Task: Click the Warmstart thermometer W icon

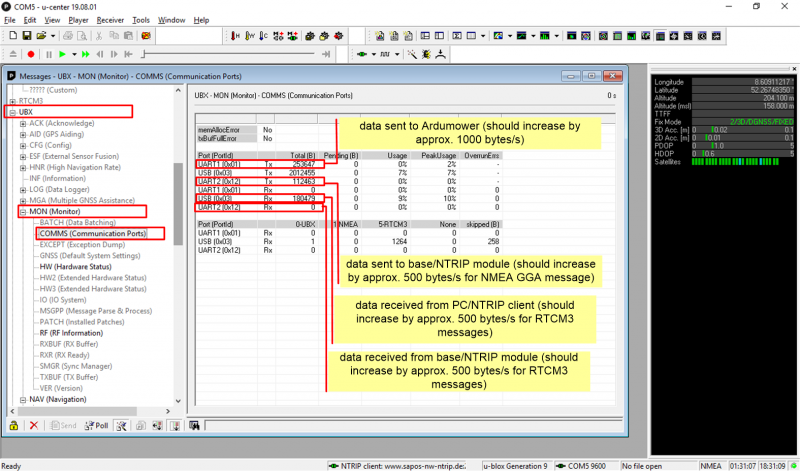Action: click(249, 36)
